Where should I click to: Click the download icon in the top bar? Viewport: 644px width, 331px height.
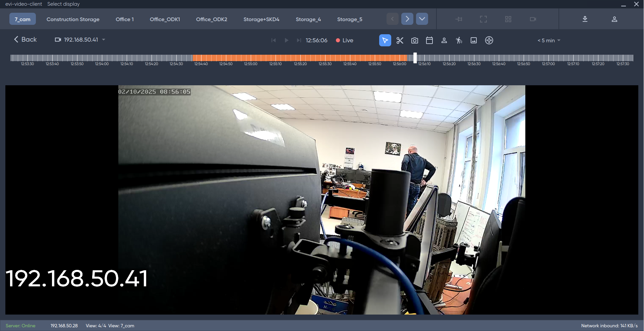coord(585,19)
